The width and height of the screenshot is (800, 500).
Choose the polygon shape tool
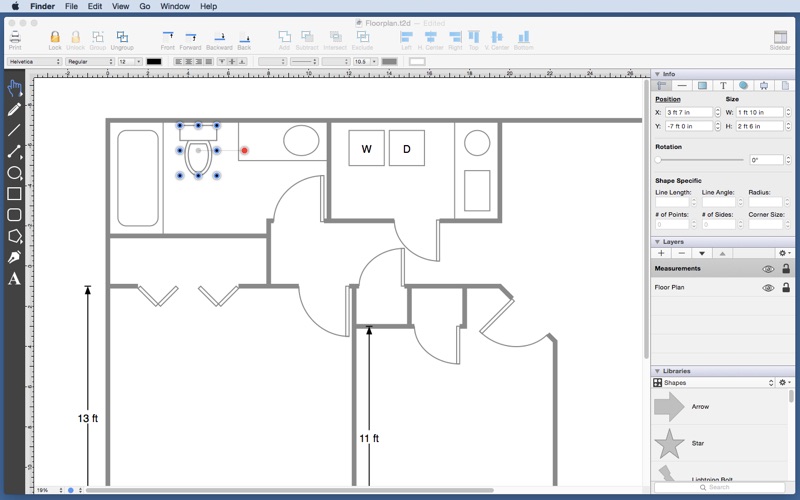(14, 237)
